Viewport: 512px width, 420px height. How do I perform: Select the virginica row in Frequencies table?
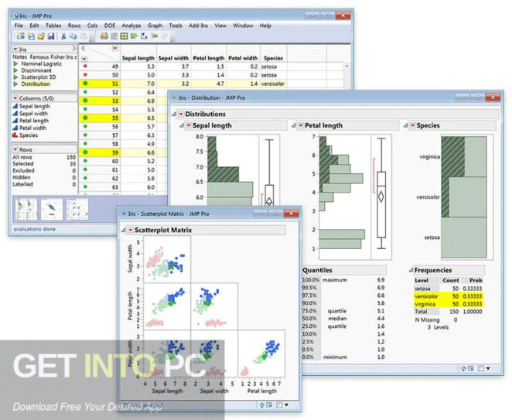[449, 304]
